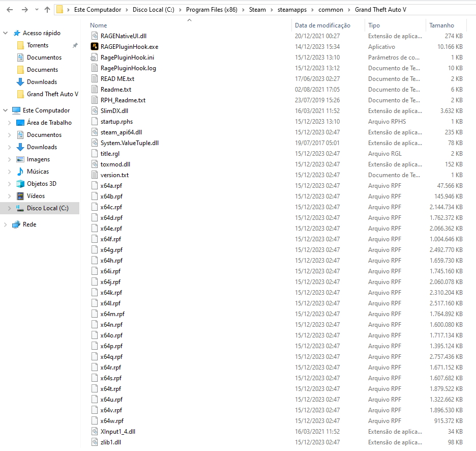Select the SlimDX.dll file icon
The height and width of the screenshot is (451, 476).
95,110
